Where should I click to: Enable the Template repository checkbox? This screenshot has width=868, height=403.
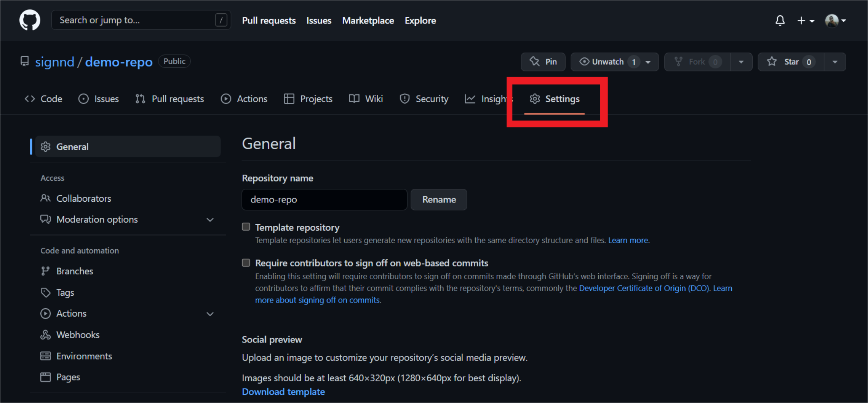click(246, 227)
